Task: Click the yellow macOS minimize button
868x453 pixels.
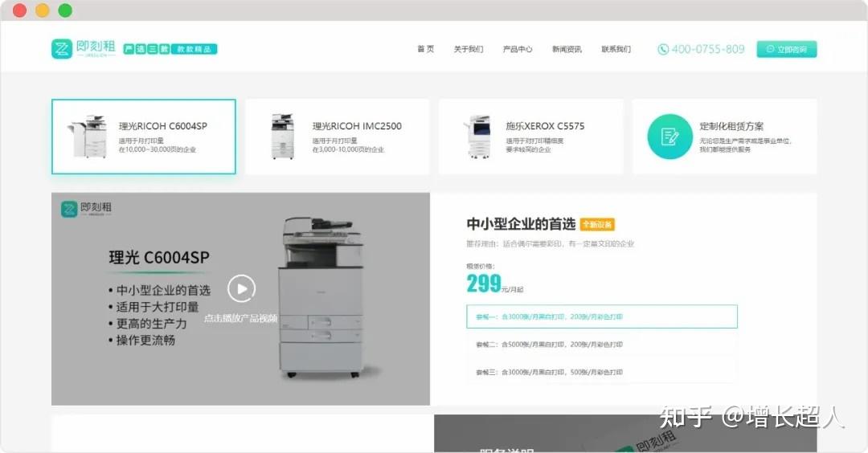Action: coord(42,10)
